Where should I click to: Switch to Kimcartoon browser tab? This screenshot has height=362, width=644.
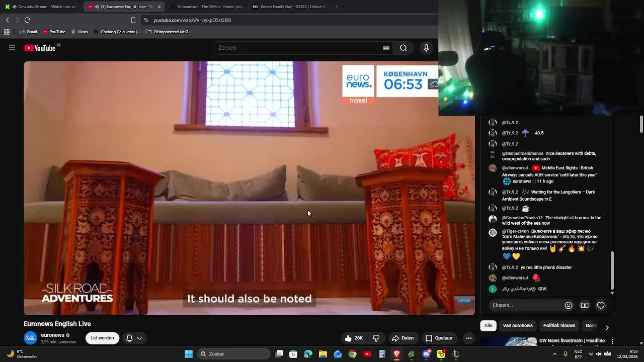[x=206, y=7]
